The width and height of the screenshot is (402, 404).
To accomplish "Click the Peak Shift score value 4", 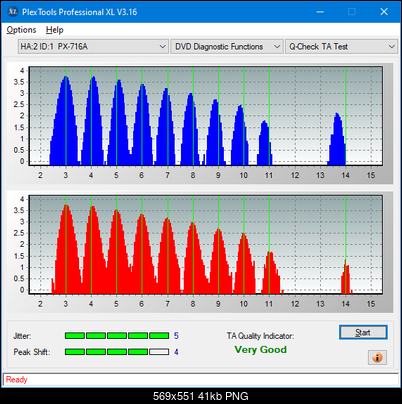I will coord(176,352).
